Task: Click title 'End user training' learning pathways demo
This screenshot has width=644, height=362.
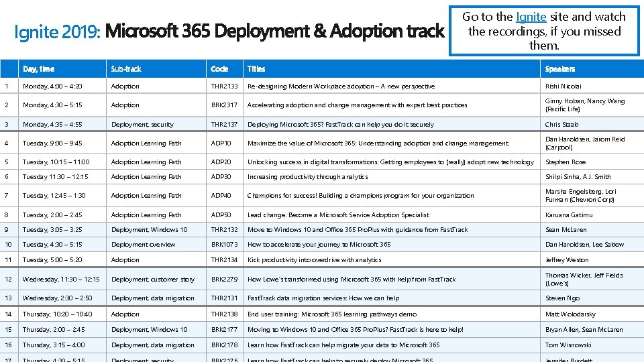Action: (332, 314)
